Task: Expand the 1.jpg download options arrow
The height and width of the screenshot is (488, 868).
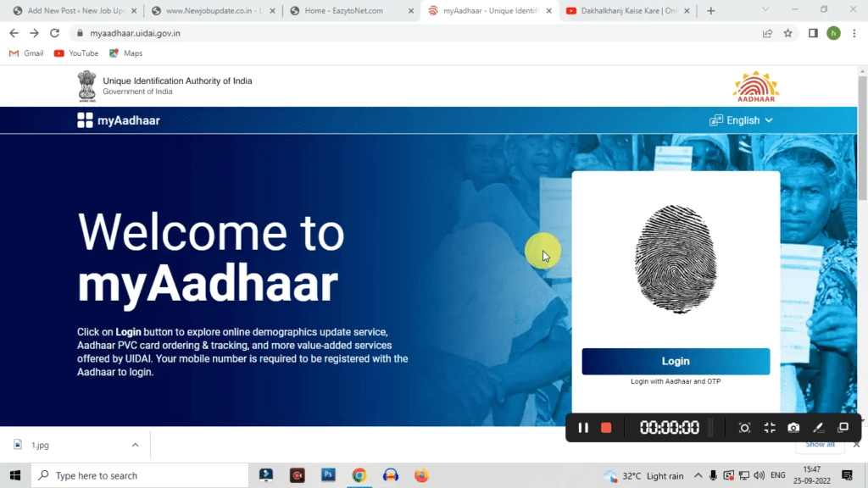Action: point(135,445)
